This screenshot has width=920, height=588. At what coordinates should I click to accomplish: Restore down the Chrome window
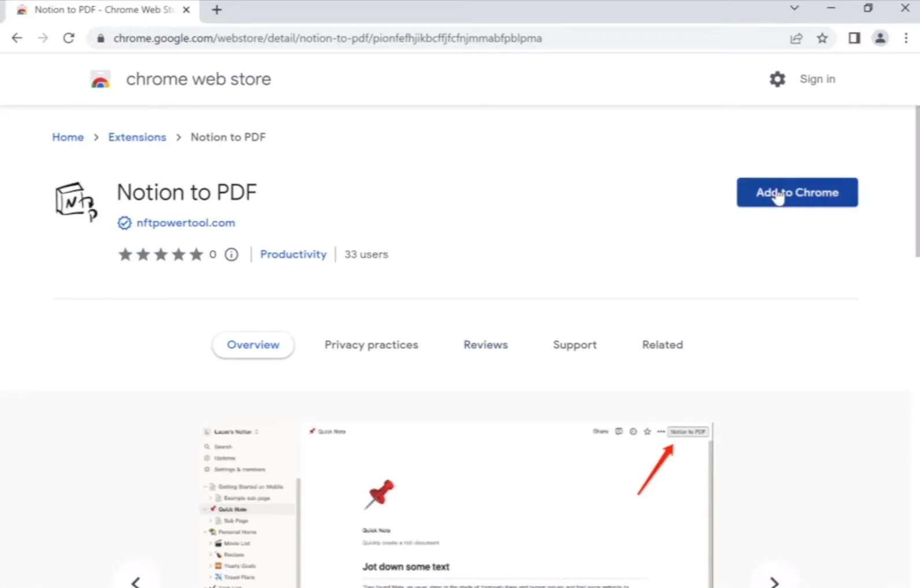pyautogui.click(x=868, y=8)
